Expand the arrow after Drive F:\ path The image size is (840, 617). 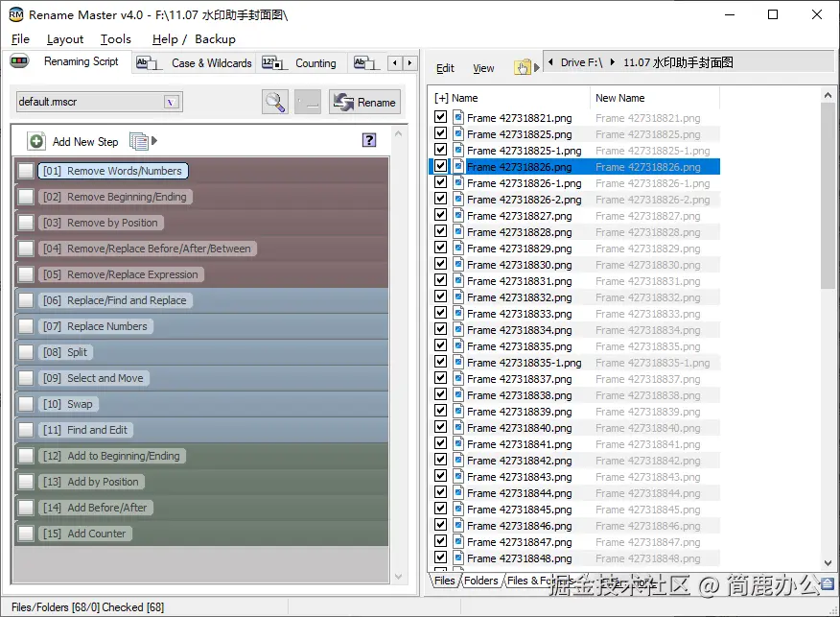pyautogui.click(x=613, y=62)
